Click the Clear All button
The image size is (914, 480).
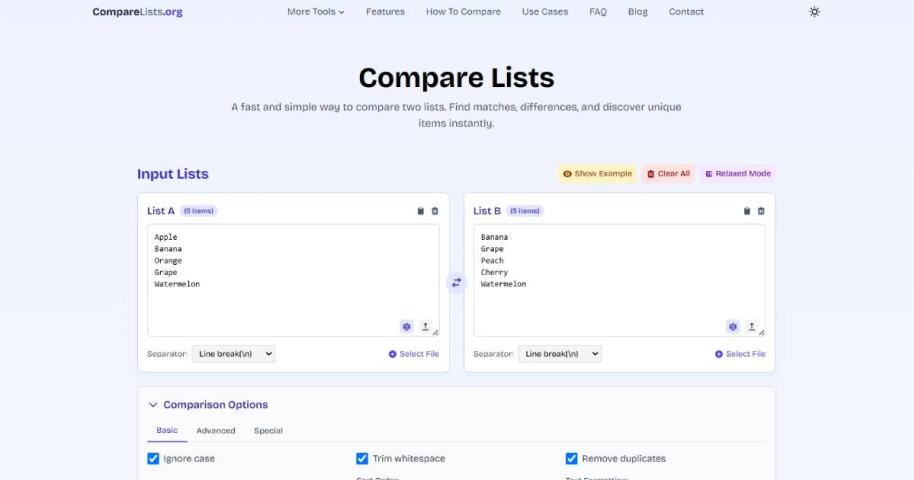tap(667, 174)
